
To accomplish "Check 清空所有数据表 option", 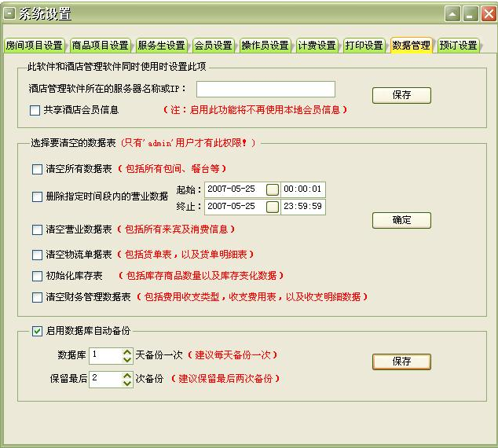I will tap(37, 169).
